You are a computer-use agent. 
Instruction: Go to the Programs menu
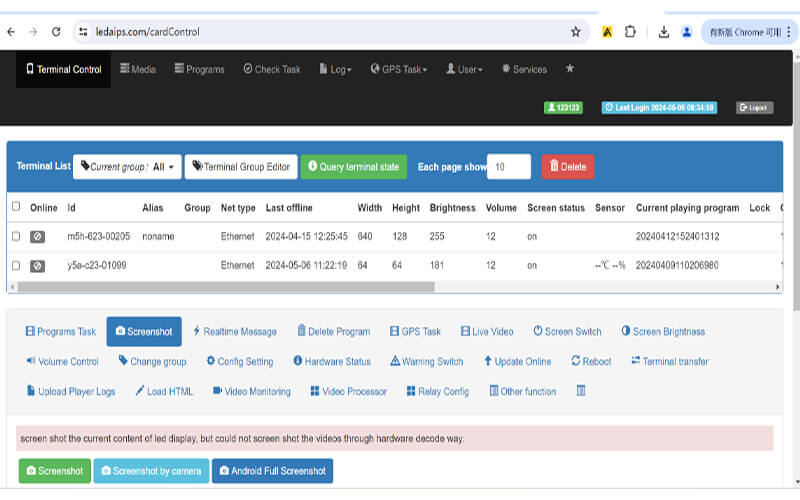[x=199, y=69]
